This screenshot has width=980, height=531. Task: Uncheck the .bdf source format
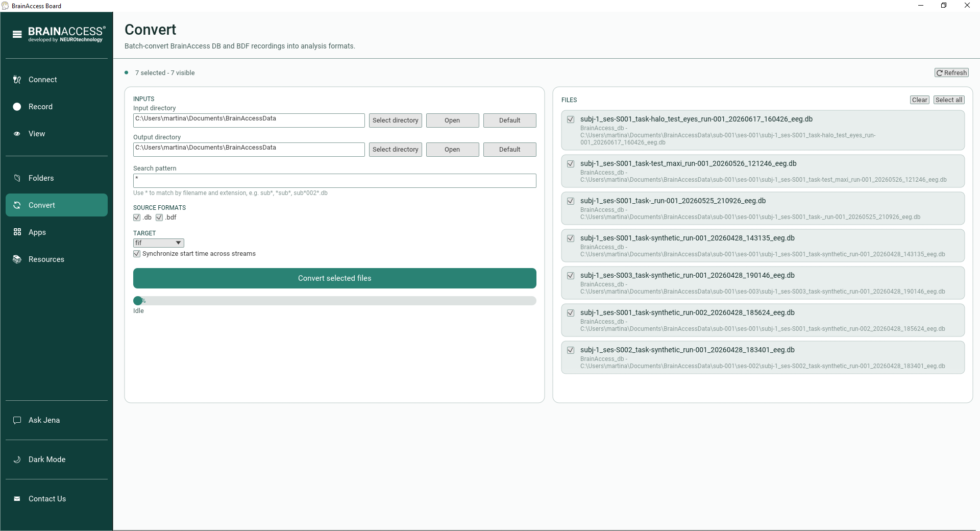coord(159,218)
